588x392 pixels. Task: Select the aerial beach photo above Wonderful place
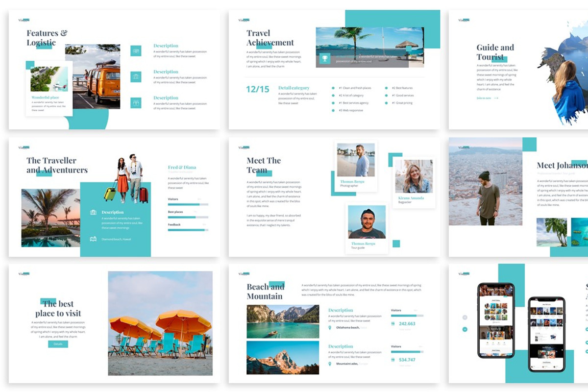[x=49, y=79]
